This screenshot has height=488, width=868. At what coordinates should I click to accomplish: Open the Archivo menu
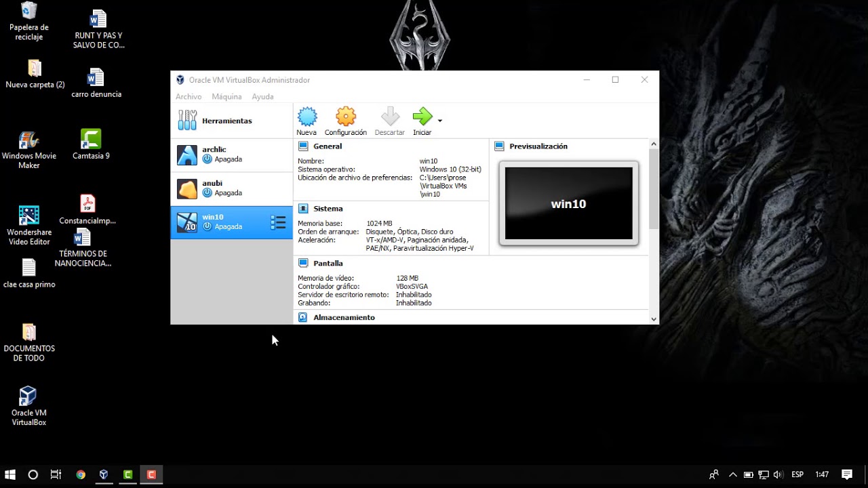tap(189, 97)
